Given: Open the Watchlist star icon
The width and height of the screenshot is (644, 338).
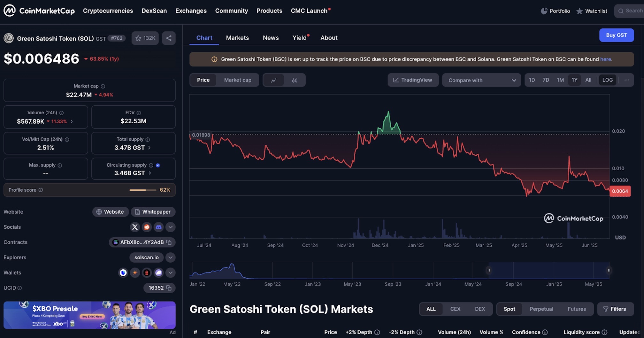Looking at the screenshot, I should pyautogui.click(x=579, y=11).
